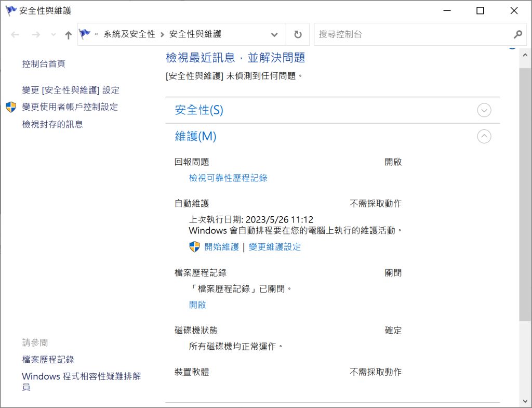
Task: Minimize the 安全性與維護 window
Action: [447, 10]
